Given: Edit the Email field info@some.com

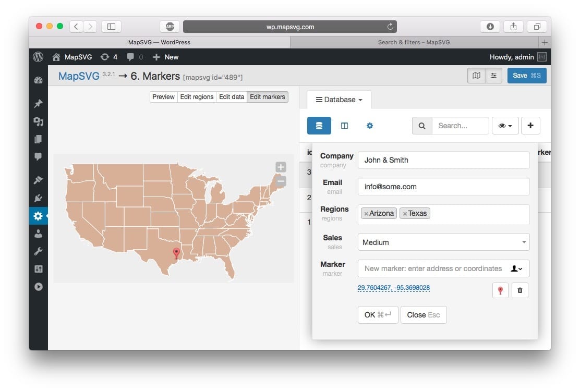Looking at the screenshot, I should [443, 187].
